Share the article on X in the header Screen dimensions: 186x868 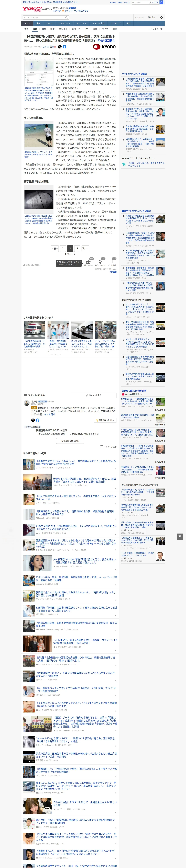point(60,47)
